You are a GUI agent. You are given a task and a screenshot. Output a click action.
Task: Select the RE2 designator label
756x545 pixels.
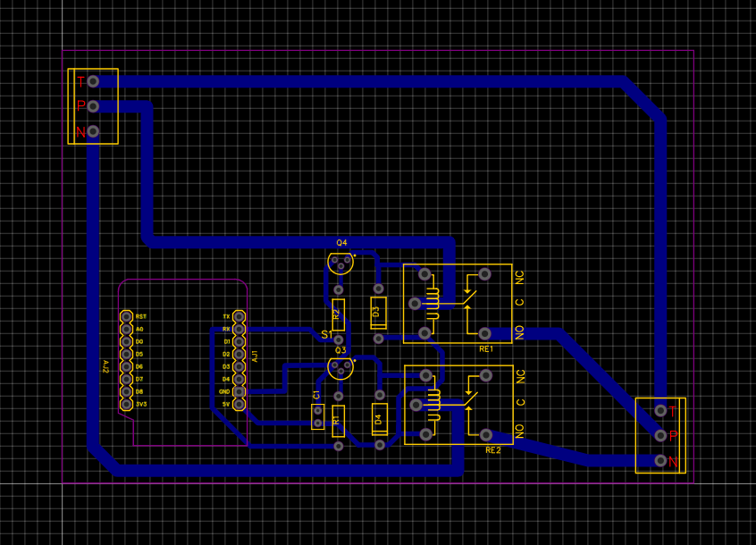click(x=492, y=450)
